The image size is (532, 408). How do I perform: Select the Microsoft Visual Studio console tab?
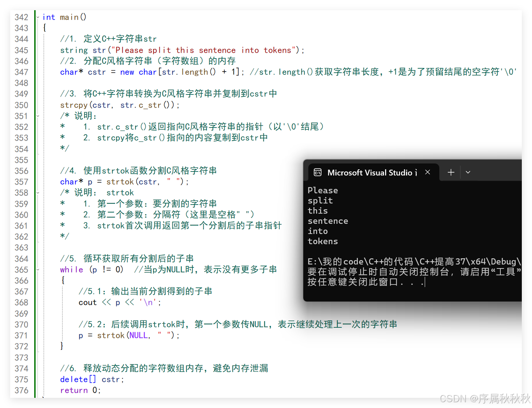[x=373, y=172]
